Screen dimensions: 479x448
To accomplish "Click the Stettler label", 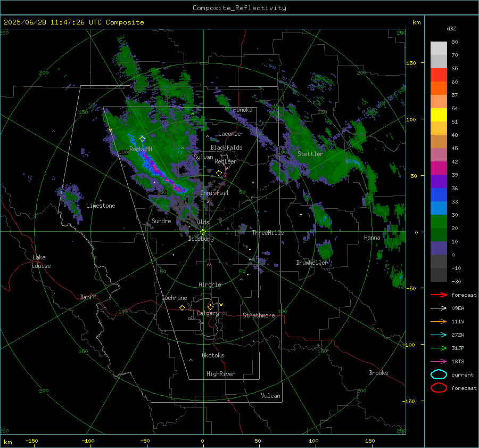I will [x=310, y=154].
